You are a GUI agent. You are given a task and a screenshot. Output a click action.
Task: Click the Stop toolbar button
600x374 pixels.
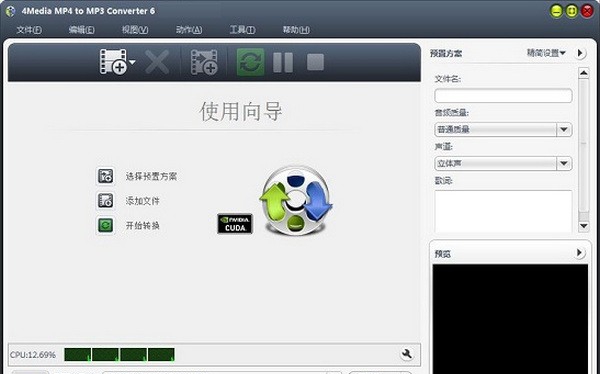pyautogui.click(x=315, y=62)
